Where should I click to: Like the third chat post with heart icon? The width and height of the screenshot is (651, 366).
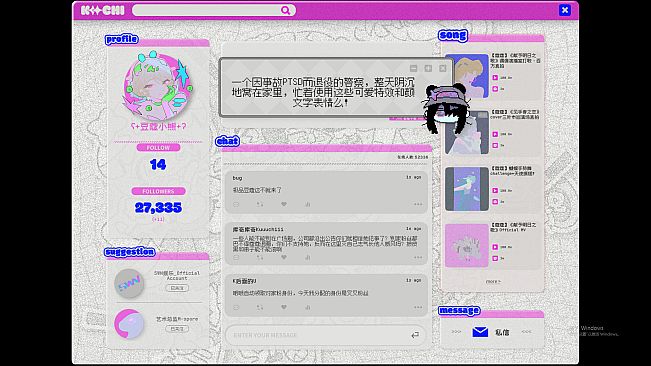[x=284, y=307]
